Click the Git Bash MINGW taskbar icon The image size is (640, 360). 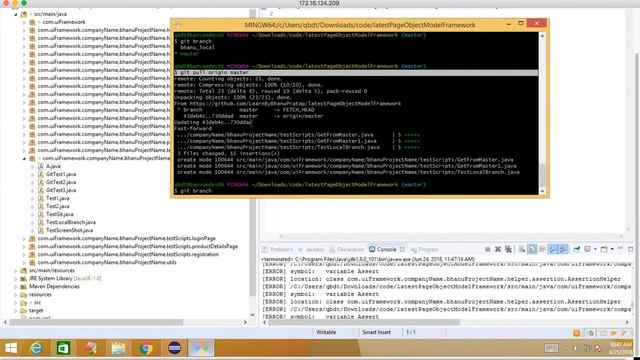(201, 348)
